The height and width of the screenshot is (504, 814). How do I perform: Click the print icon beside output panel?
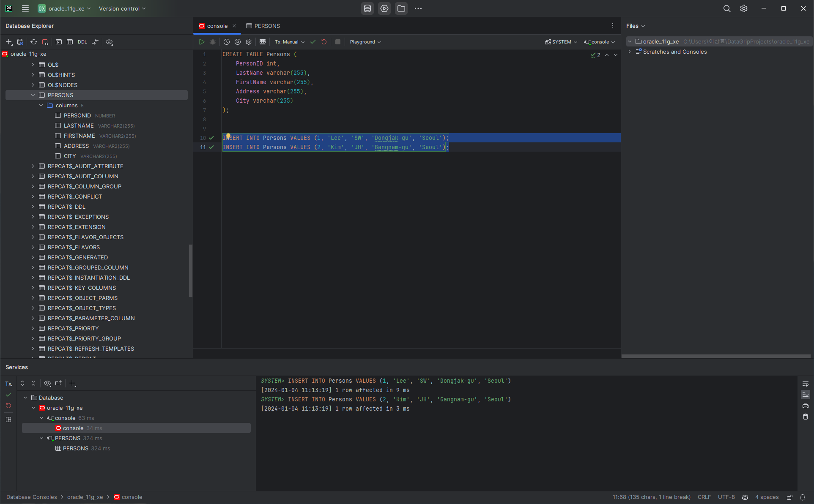[x=806, y=406]
